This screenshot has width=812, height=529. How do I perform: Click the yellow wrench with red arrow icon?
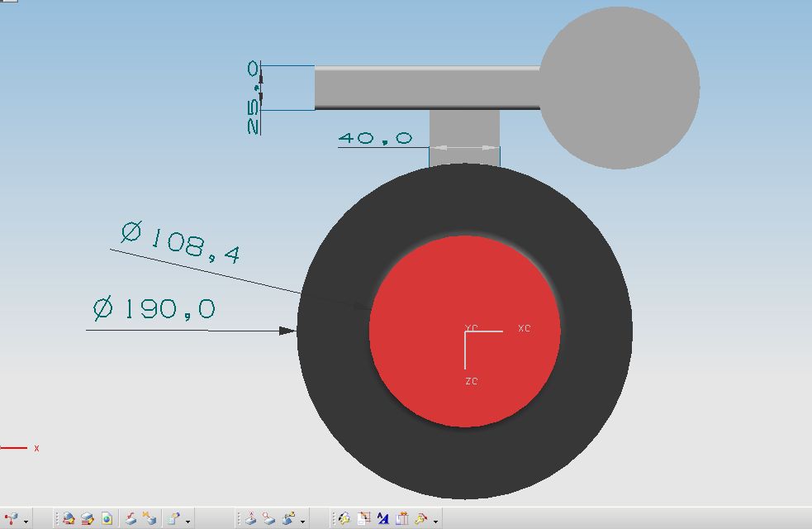pos(421,518)
